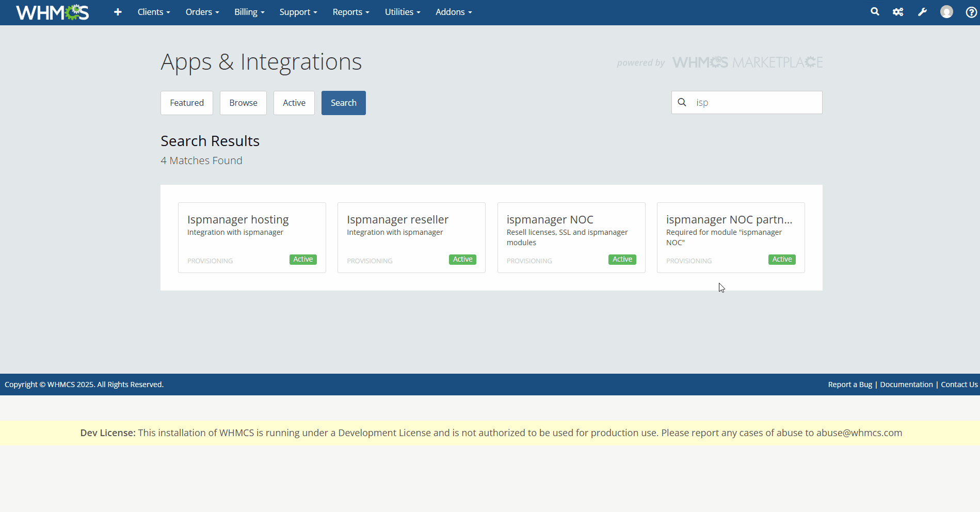The width and height of the screenshot is (980, 512).
Task: Open the help question mark icon
Action: (971, 12)
